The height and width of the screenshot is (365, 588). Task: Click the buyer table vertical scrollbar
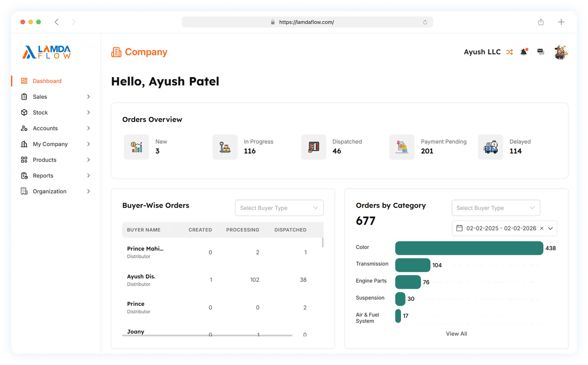click(323, 243)
